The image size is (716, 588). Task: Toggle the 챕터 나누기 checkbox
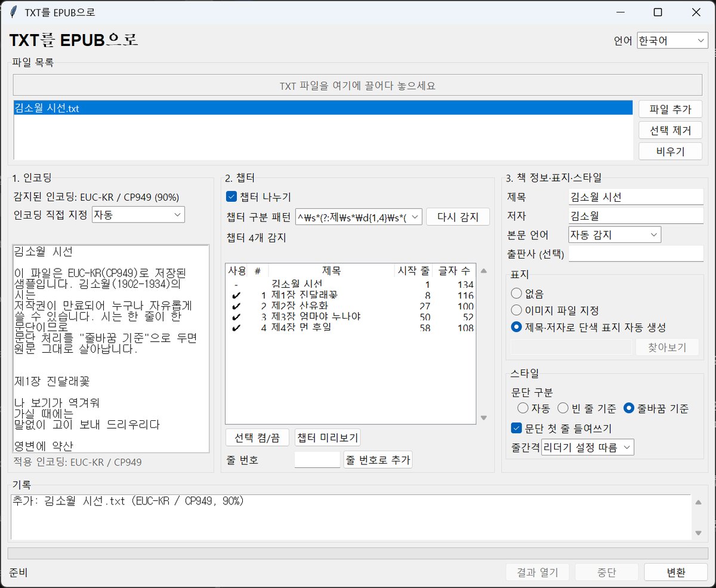259,196
